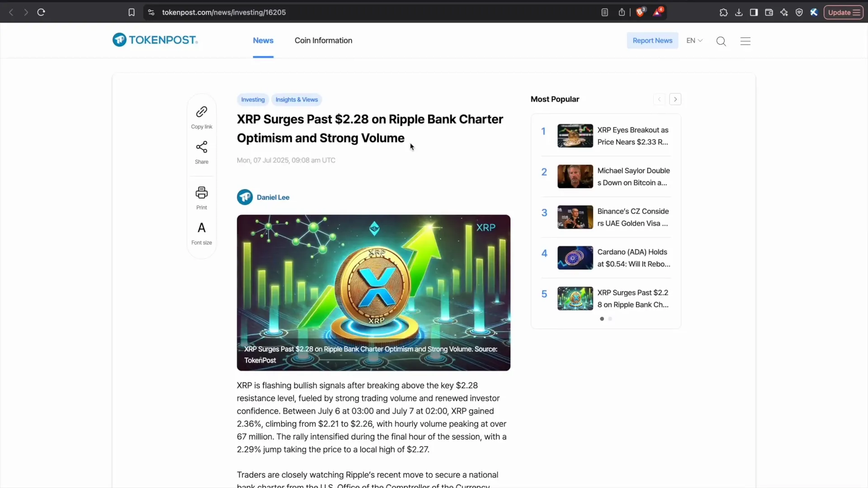868x488 pixels.
Task: Open site settings icon in address bar
Action: tap(151, 12)
